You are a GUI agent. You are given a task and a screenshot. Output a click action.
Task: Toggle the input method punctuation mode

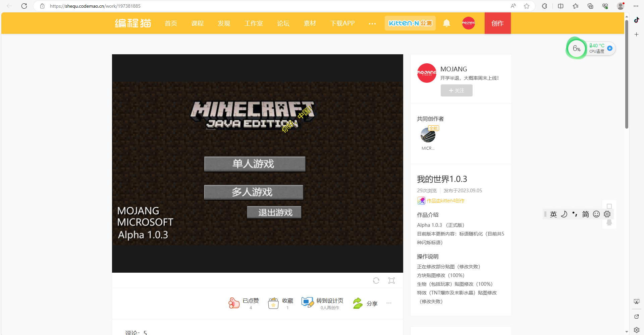[x=575, y=214]
